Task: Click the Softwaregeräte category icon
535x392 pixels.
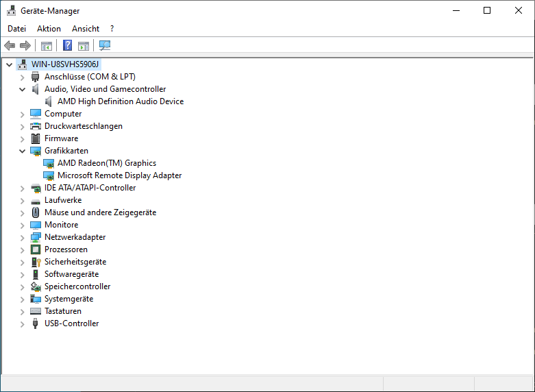Action: pos(36,274)
